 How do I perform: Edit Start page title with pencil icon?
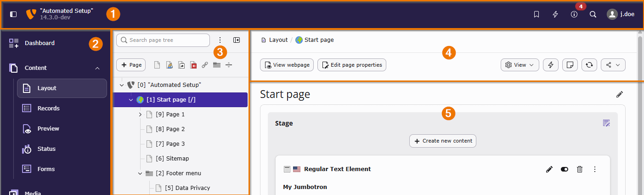620,95
